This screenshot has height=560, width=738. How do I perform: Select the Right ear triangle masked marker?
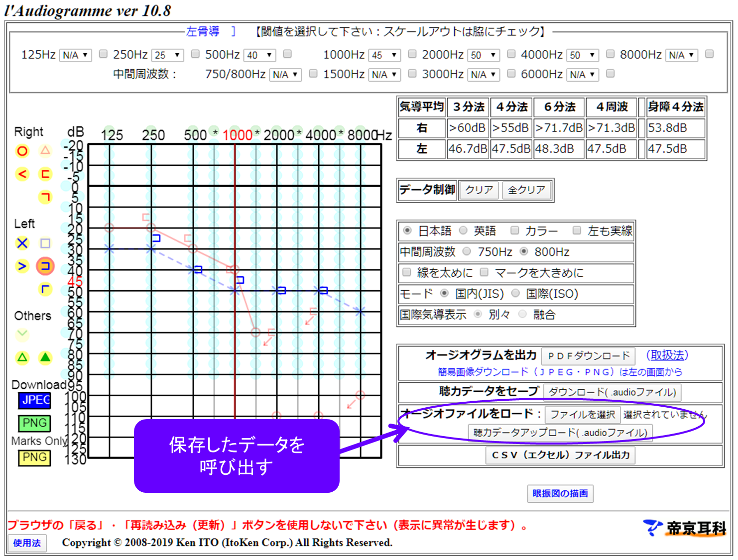click(45, 150)
